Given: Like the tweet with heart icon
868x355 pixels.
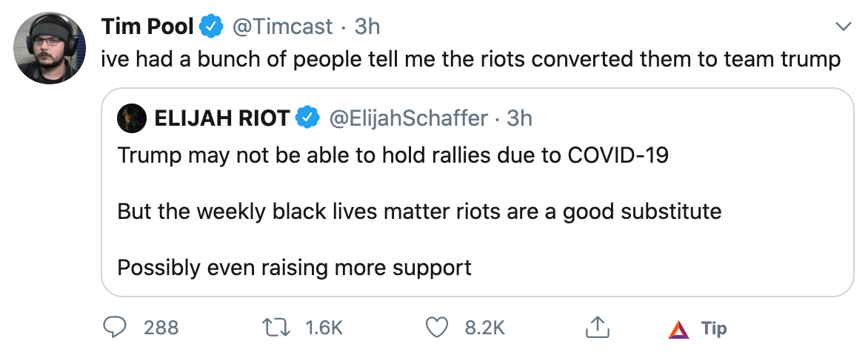Looking at the screenshot, I should [x=436, y=328].
